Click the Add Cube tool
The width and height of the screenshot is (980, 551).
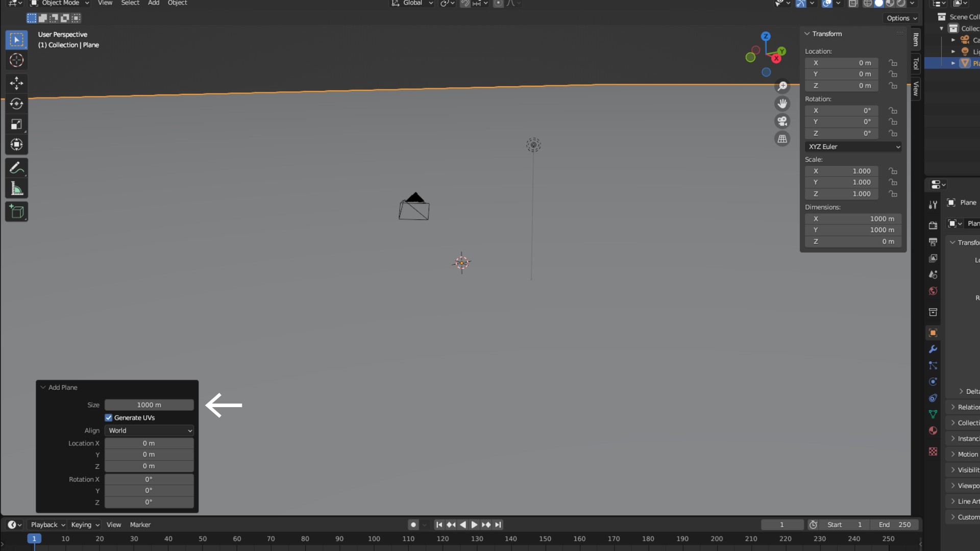click(16, 212)
